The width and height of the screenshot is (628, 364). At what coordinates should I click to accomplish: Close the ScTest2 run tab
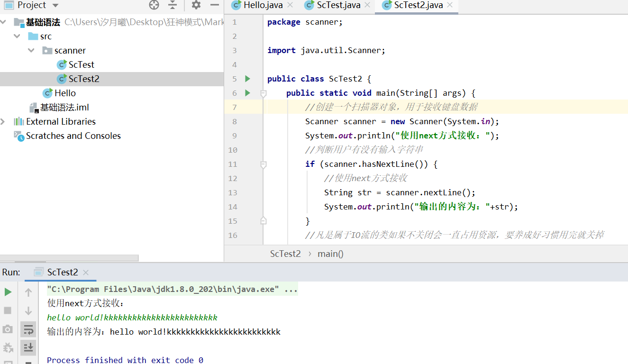point(86,273)
